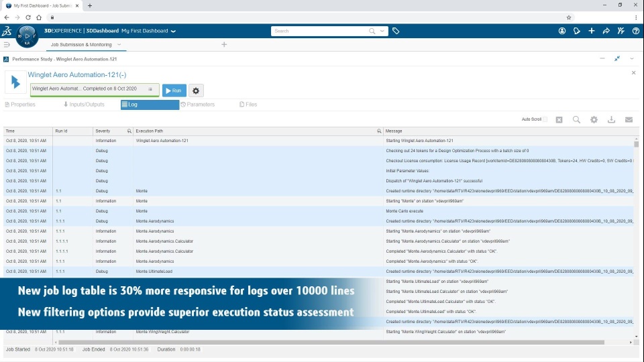Click the 3DS compass play button

point(27,36)
